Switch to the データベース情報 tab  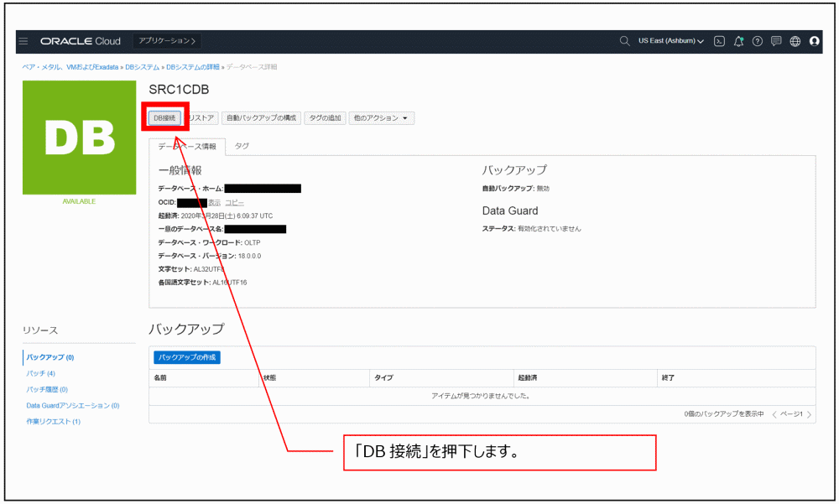click(x=187, y=146)
